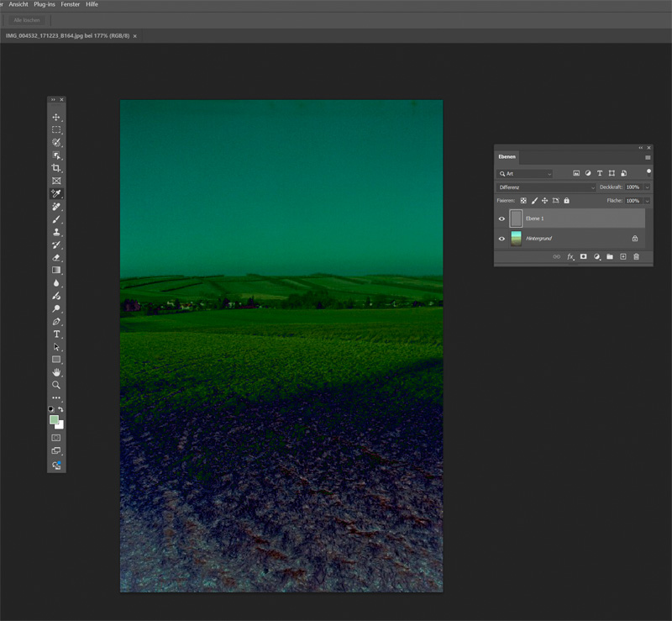The width and height of the screenshot is (672, 621).
Task: Open the Fläche fill slider arrow
Action: click(647, 201)
